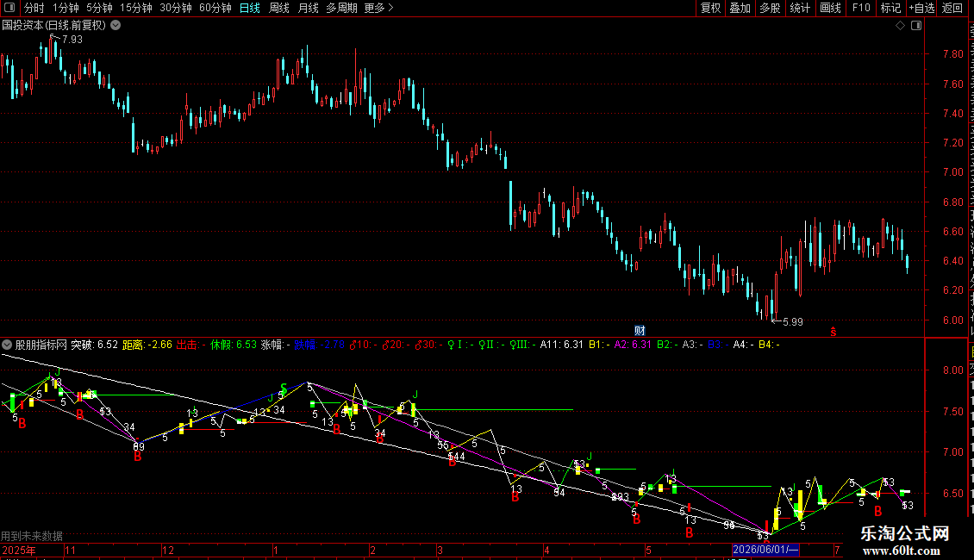The image size is (974, 560).
Task: Click the 复权 adjustment button
Action: [x=710, y=8]
